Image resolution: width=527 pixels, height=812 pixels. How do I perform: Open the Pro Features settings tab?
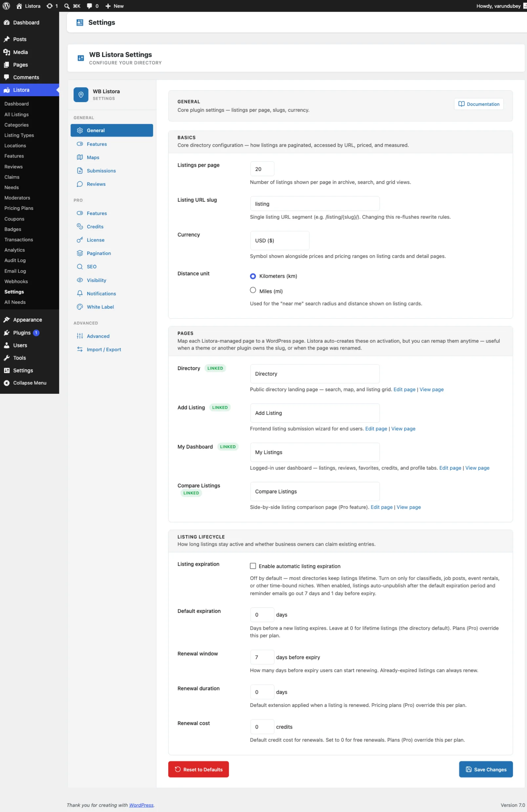97,213
